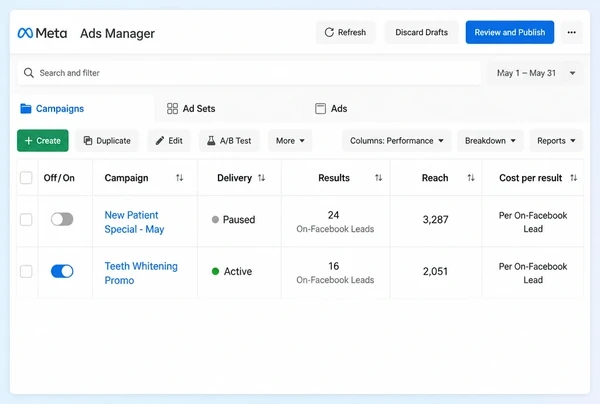
Task: Click the grey Paused status dot
Action: click(x=215, y=220)
